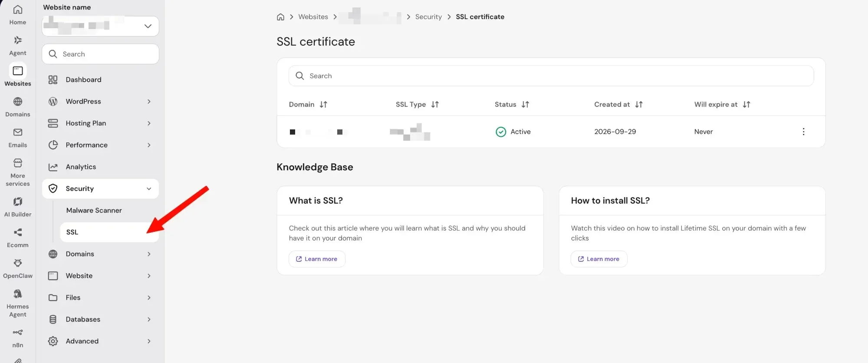The image size is (868, 363).
Task: Click the Active status cell
Action: tap(513, 132)
